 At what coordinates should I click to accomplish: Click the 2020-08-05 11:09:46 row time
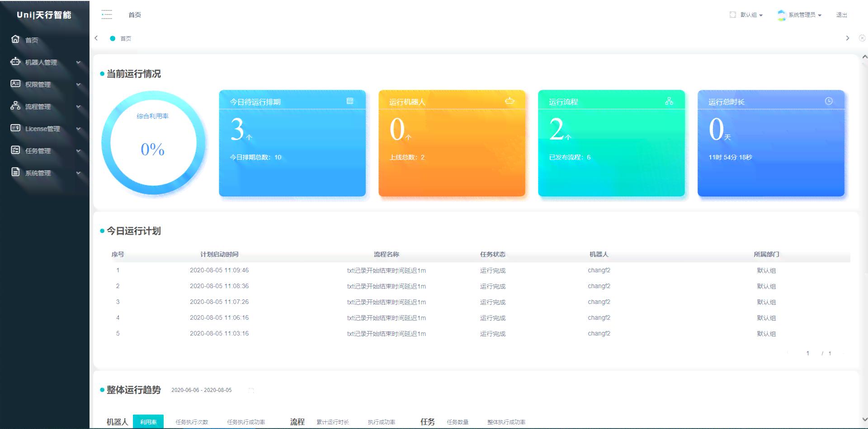point(219,270)
